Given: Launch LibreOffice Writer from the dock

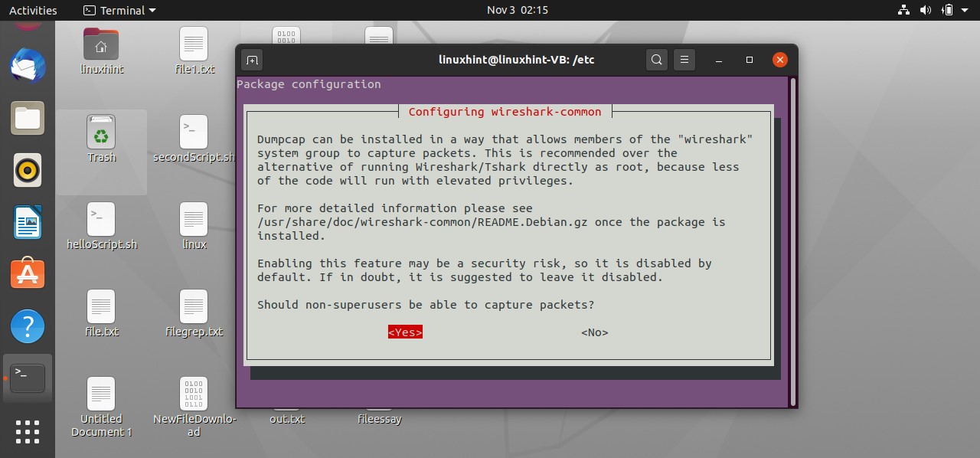Looking at the screenshot, I should pyautogui.click(x=28, y=223).
